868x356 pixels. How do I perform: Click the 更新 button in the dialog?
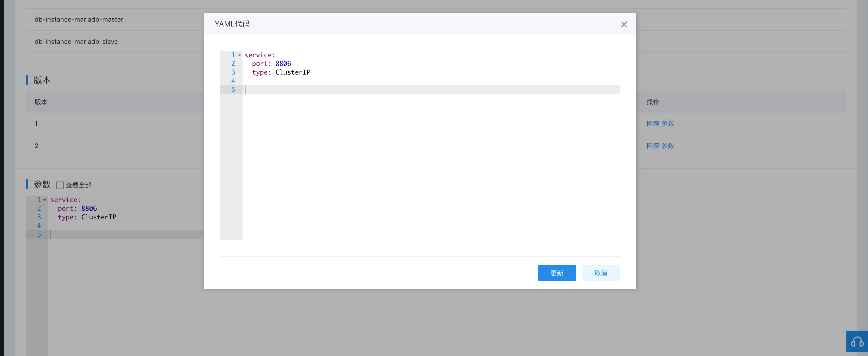click(557, 273)
